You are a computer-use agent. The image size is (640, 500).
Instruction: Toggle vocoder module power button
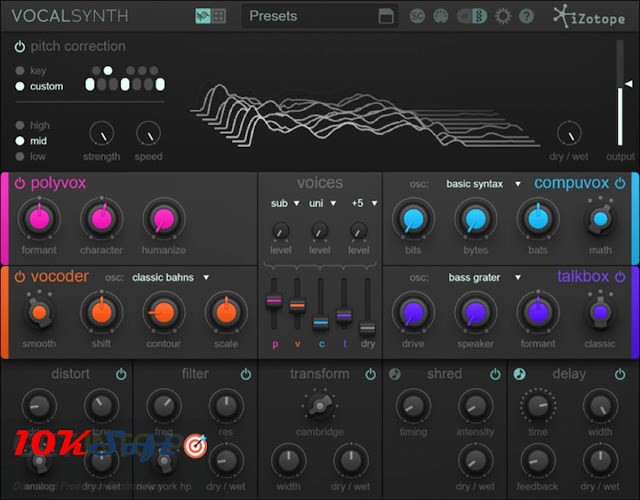coord(20,277)
